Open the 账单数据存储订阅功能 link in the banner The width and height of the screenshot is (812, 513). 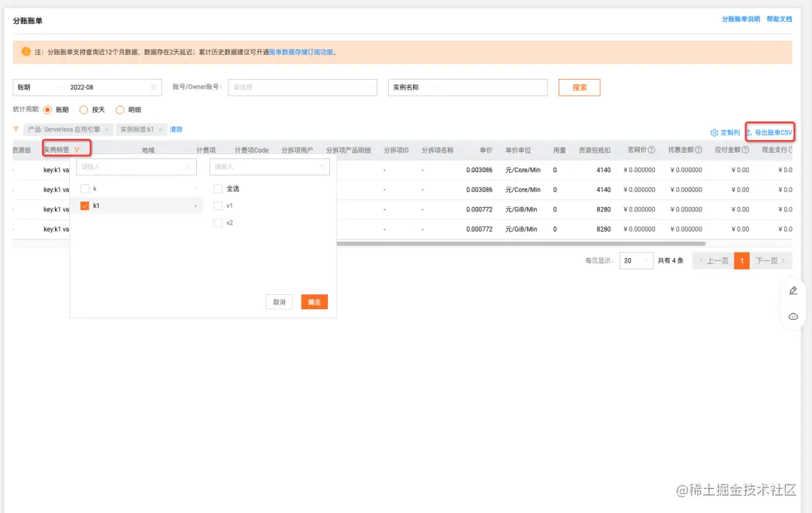pyautogui.click(x=301, y=52)
